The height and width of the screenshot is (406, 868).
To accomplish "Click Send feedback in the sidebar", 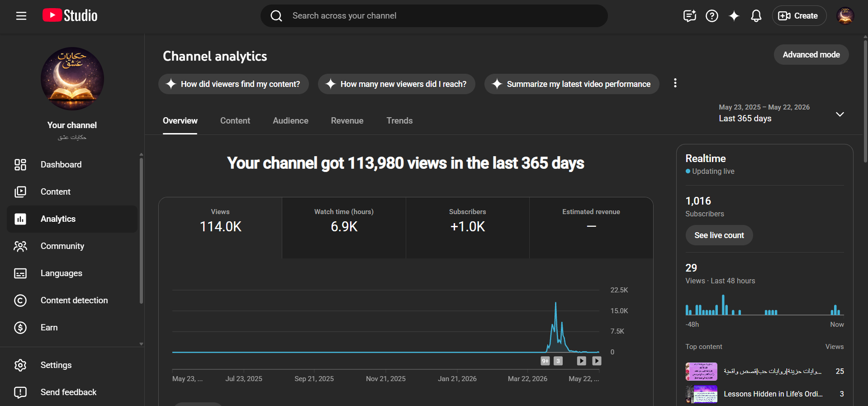I will tap(72, 392).
